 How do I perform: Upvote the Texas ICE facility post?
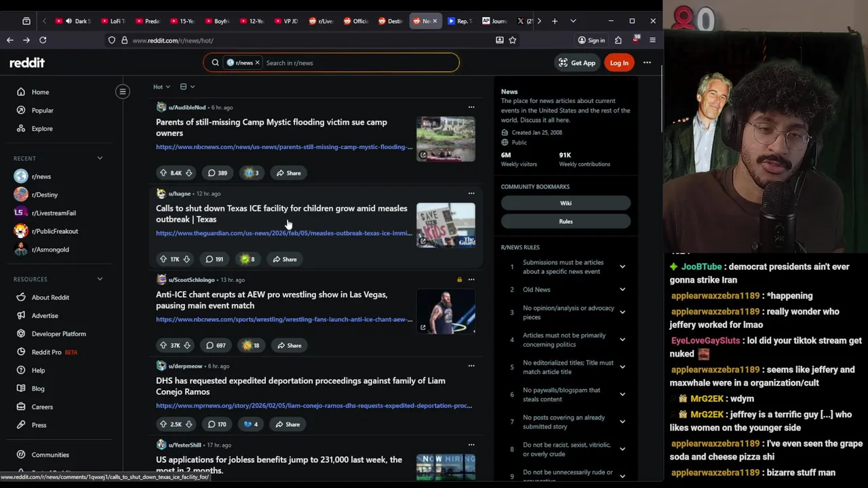pos(163,259)
